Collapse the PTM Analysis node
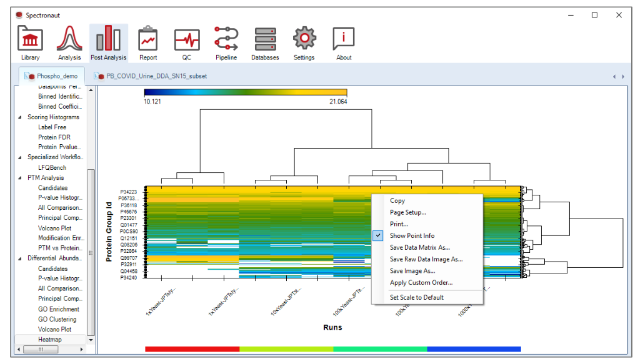 point(20,178)
